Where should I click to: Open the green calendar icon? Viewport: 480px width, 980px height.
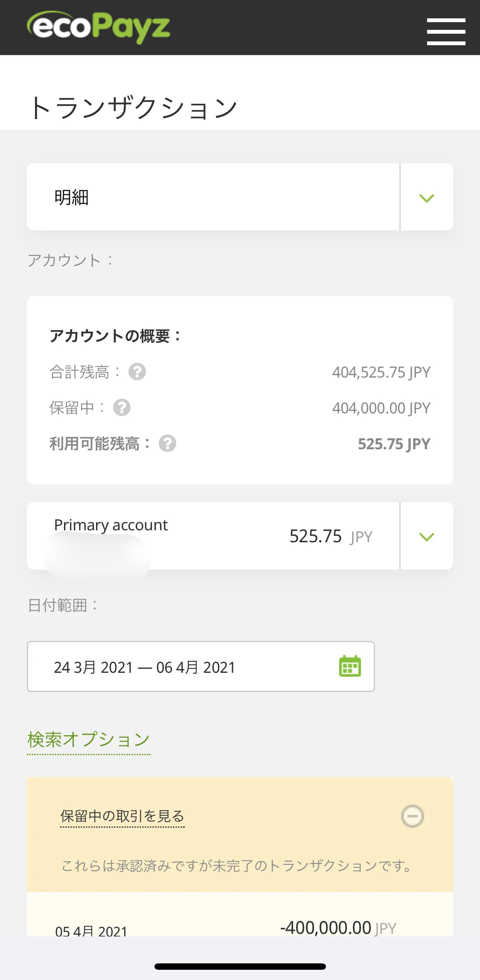pos(350,666)
